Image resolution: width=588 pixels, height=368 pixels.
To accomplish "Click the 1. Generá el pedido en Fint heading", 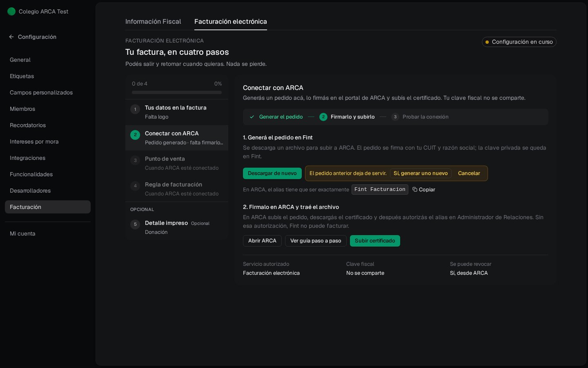I will coord(278,137).
